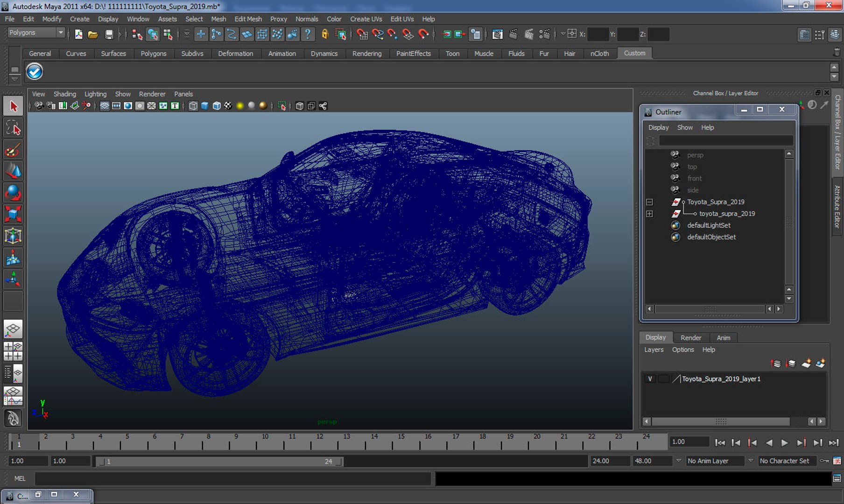Viewport: 844px width, 504px height.
Task: Activate the Scale tool cube icon
Action: [13, 214]
